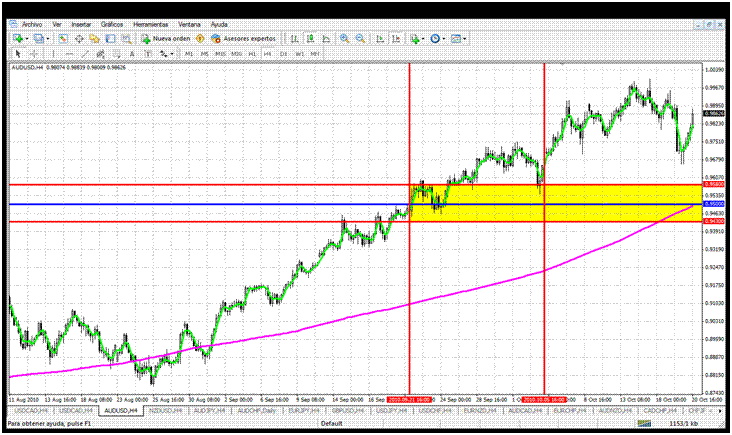Switch chart to bar chart icon
Image resolution: width=732 pixels, height=435 pixels.
pos(294,38)
